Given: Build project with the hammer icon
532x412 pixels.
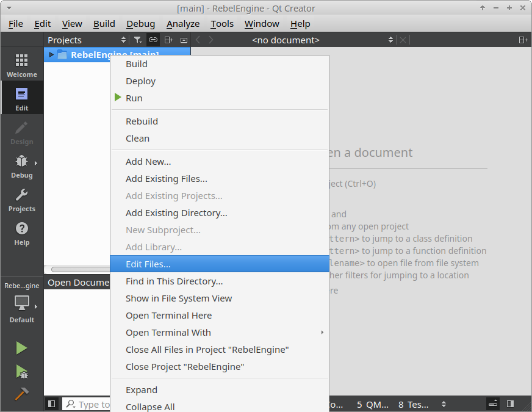Looking at the screenshot, I should coord(22,394).
